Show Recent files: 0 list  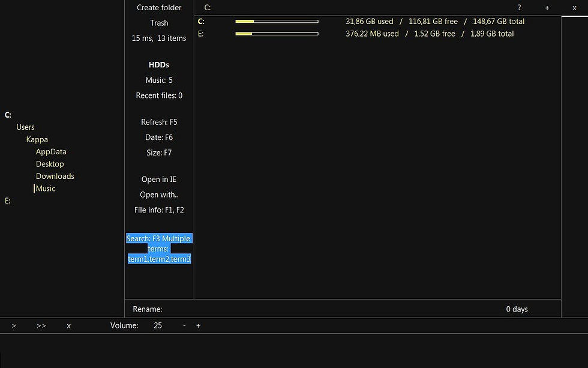click(159, 95)
